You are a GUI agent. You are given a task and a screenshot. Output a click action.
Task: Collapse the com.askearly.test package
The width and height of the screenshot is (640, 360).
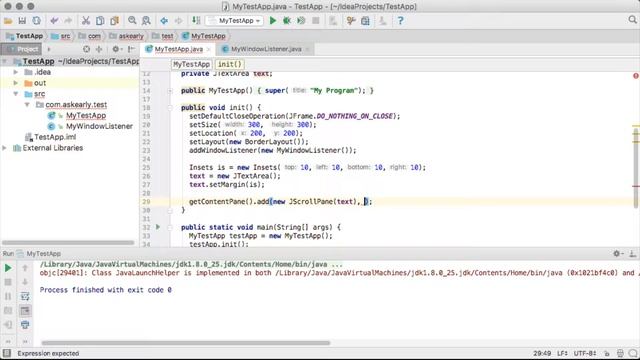(x=27, y=105)
